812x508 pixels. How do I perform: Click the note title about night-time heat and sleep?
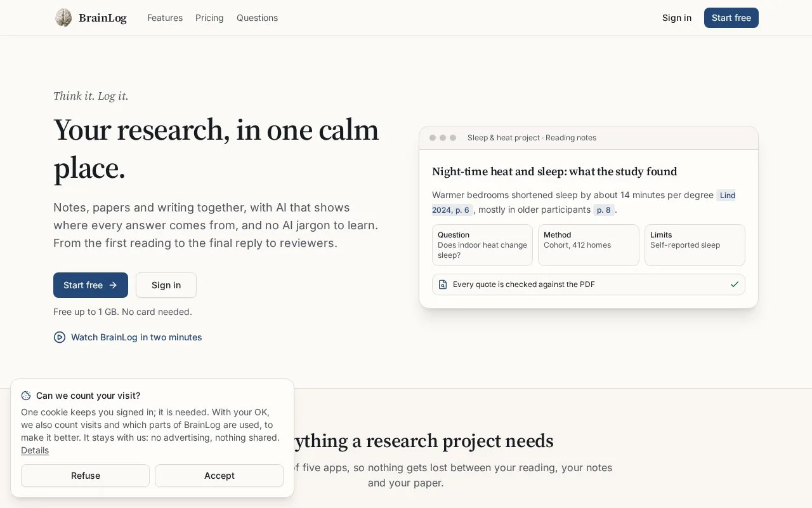tap(554, 171)
